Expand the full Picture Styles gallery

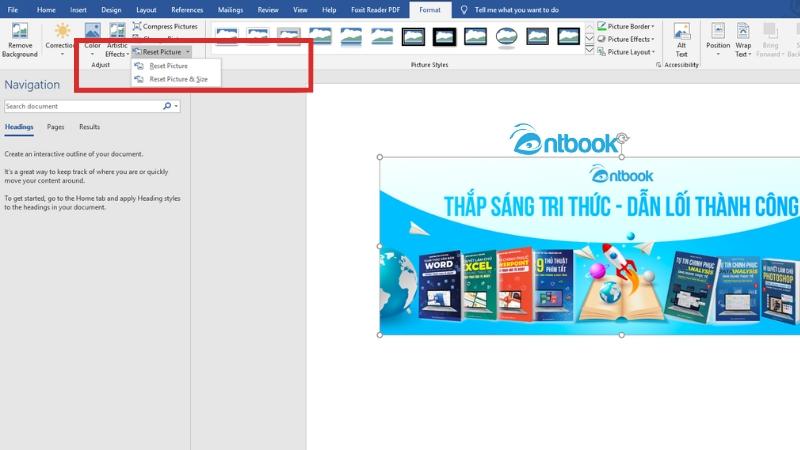pyautogui.click(x=589, y=50)
